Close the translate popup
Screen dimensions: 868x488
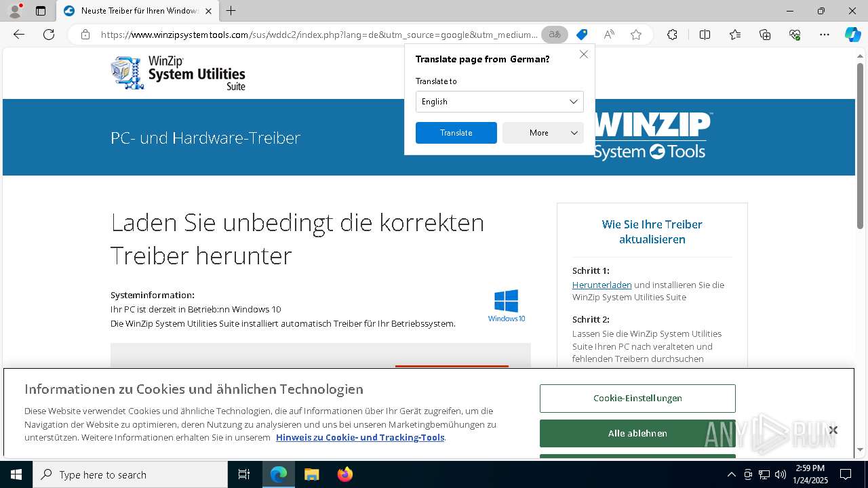tap(584, 54)
